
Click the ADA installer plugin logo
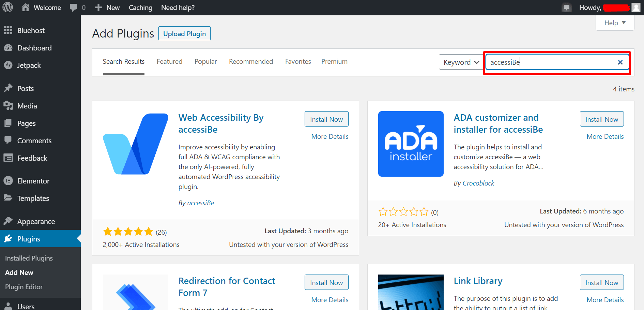click(x=411, y=144)
